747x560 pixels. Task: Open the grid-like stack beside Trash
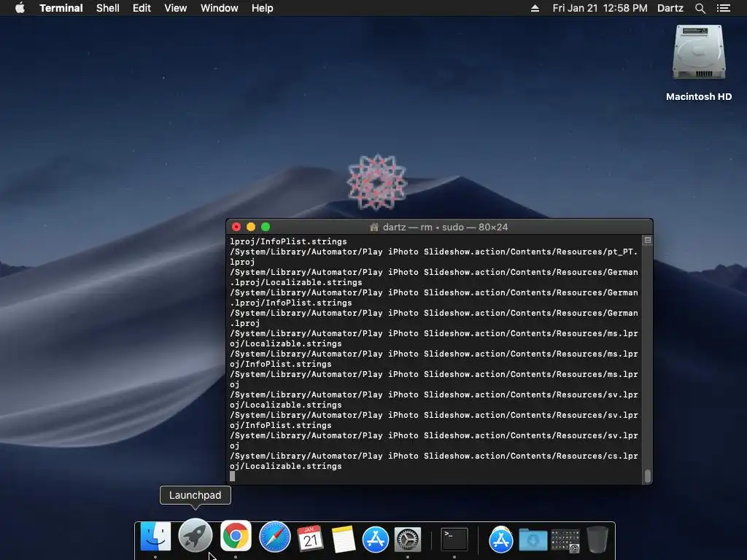pyautogui.click(x=565, y=541)
